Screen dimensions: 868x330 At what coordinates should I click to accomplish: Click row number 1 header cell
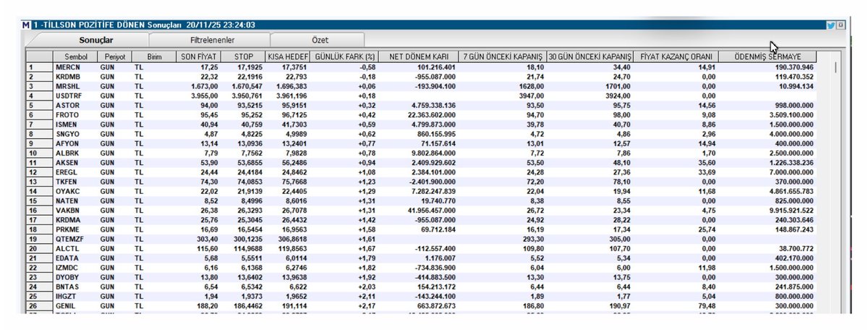coord(40,67)
